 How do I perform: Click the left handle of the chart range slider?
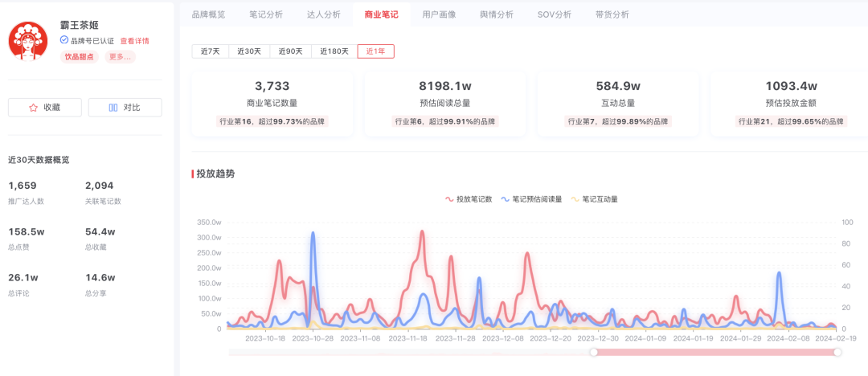594,352
